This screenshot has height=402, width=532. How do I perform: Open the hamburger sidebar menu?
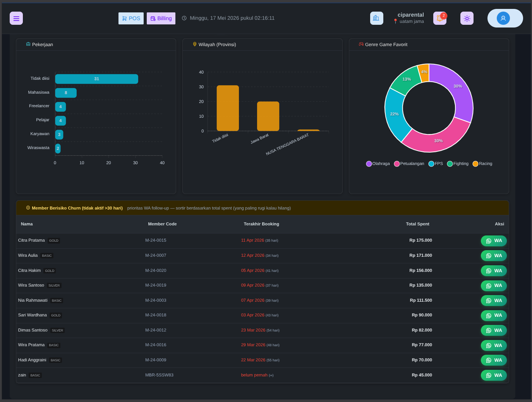16,18
